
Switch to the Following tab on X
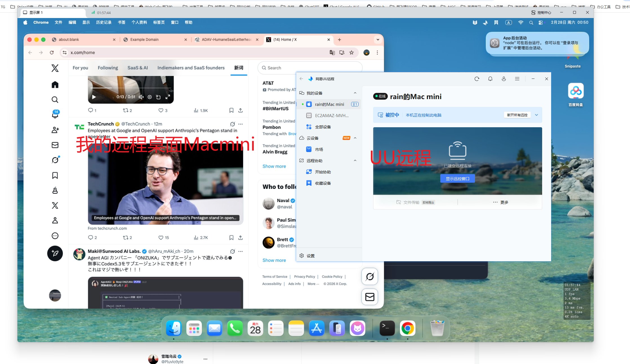point(108,68)
